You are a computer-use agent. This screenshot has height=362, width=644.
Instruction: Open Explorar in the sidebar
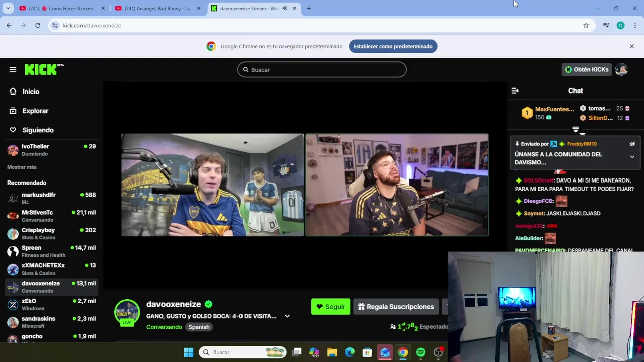tap(35, 111)
